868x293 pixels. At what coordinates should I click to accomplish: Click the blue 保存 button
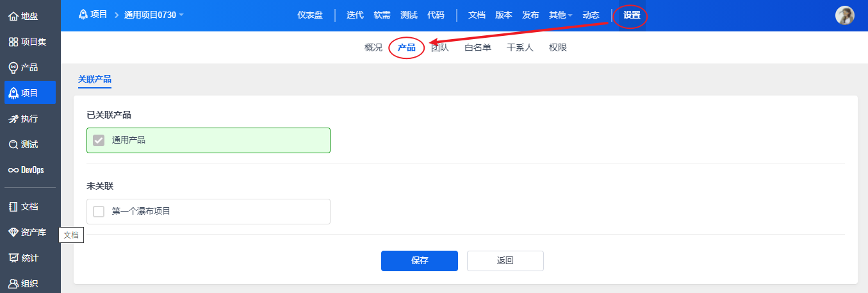[x=420, y=261]
